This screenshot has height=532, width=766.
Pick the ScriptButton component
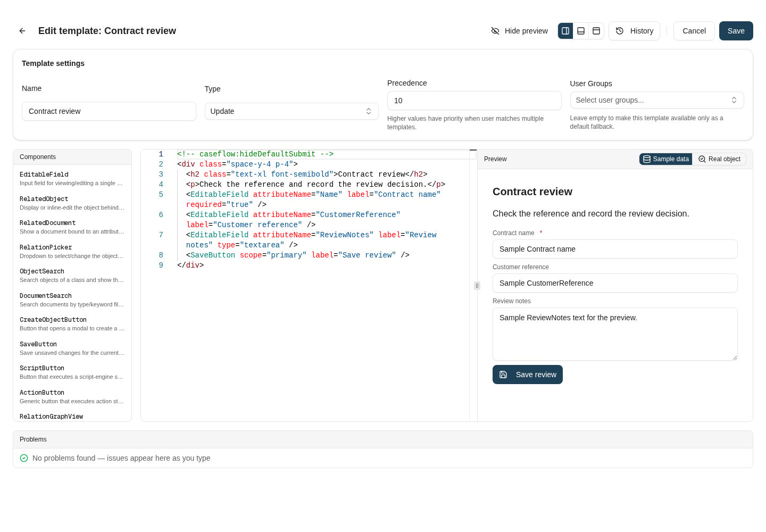pyautogui.click(x=72, y=372)
